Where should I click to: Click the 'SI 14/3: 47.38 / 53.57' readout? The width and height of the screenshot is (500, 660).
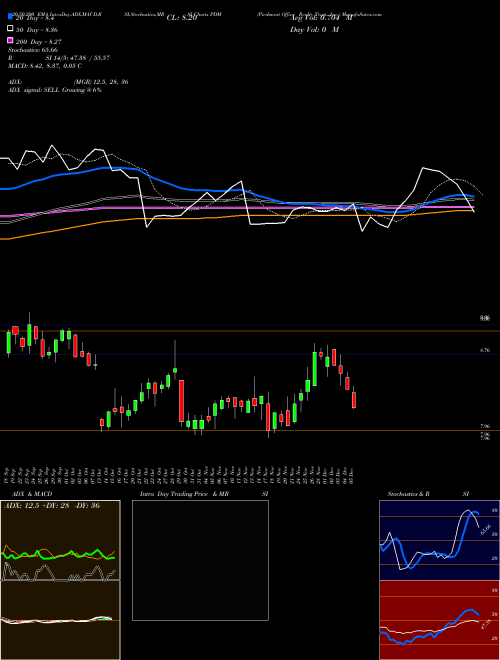tap(78, 58)
